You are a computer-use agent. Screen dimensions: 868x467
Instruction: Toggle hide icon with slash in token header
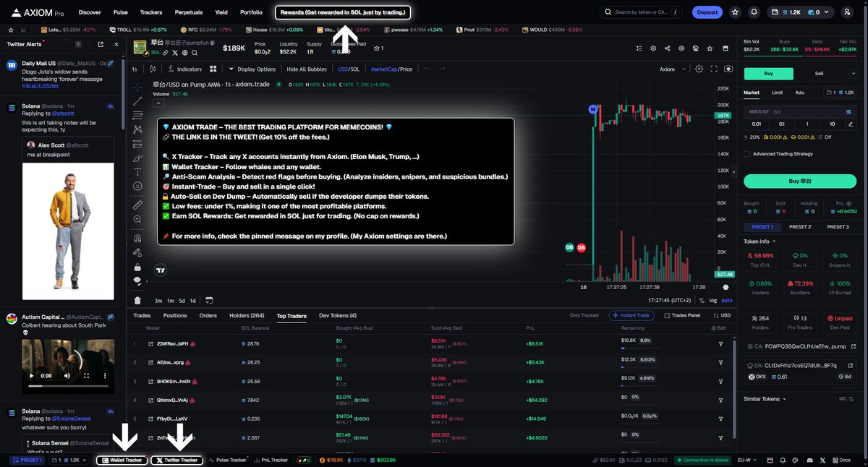click(695, 48)
